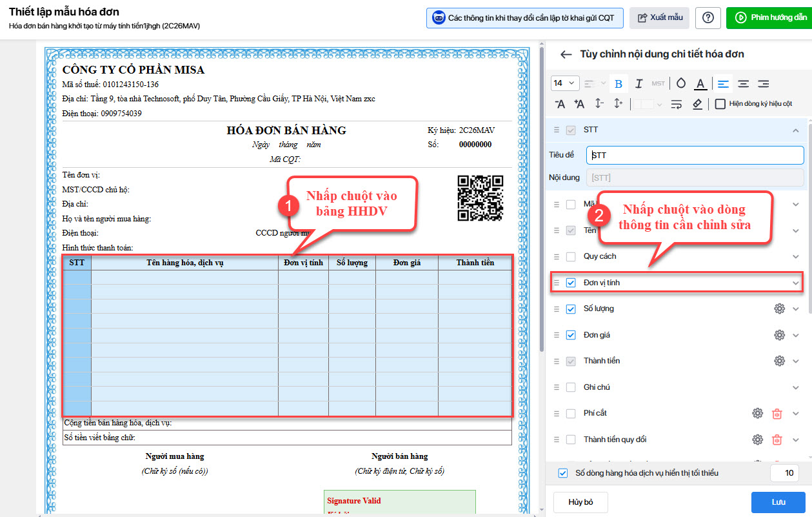The width and height of the screenshot is (812, 517).
Task: Click the decrease font size icon
Action: 560,104
